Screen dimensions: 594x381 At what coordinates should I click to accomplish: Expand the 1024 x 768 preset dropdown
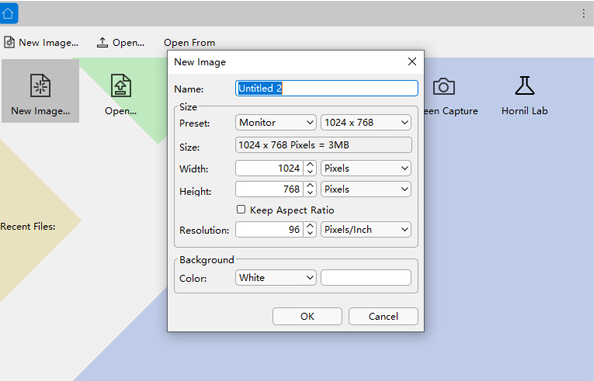pos(366,122)
